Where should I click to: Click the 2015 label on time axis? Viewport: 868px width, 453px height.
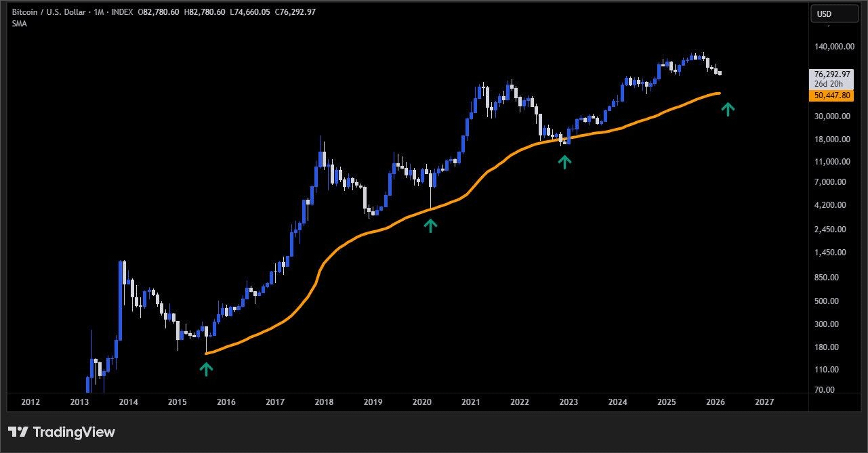177,402
